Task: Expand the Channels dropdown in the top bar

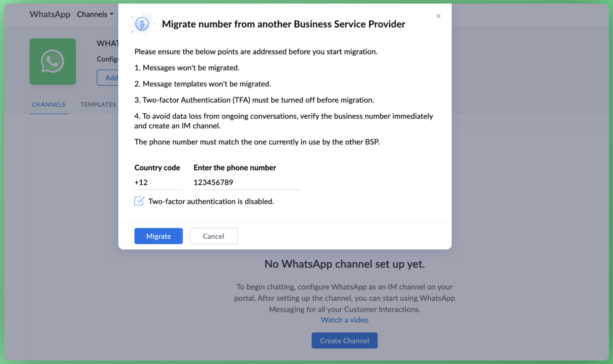Action: [x=95, y=14]
